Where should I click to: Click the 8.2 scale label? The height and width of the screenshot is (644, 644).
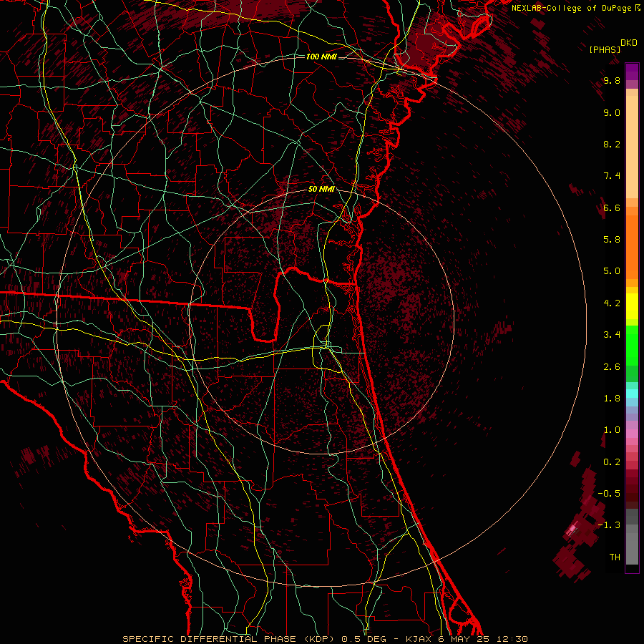pos(612,144)
